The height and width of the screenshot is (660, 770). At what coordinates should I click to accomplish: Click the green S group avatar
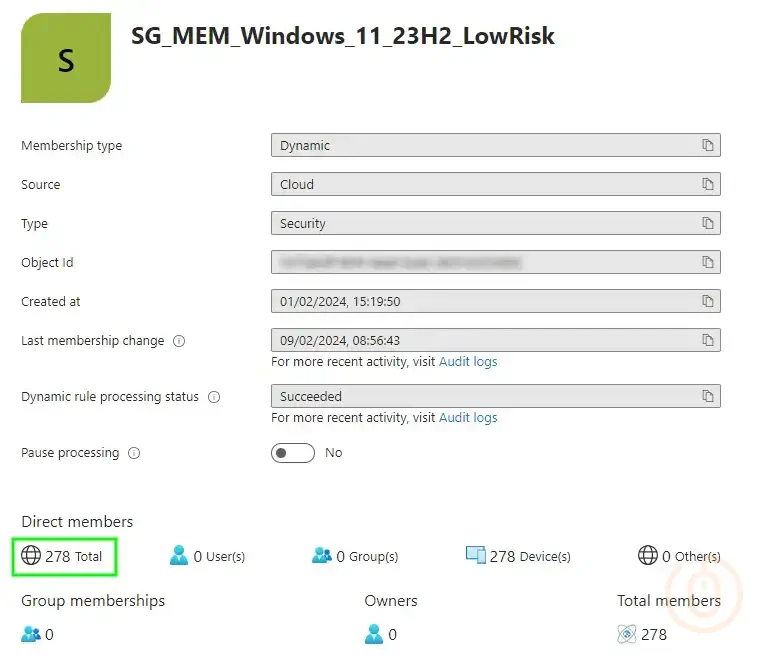[x=66, y=58]
